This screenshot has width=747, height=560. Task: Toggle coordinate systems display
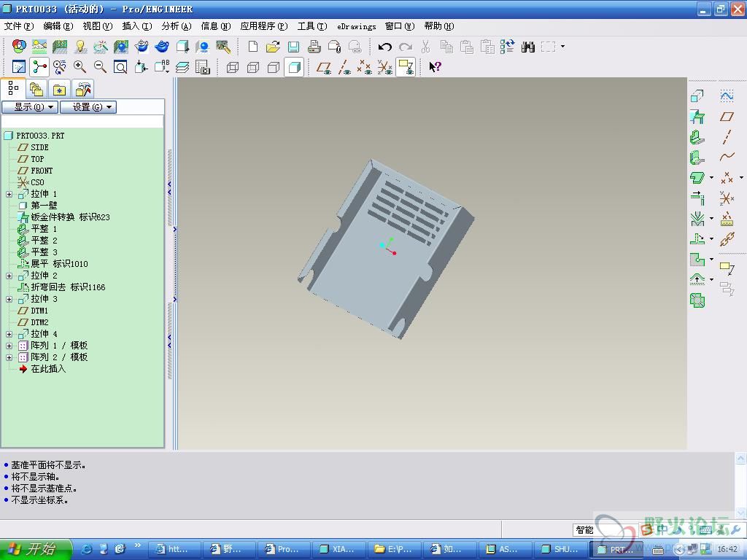385,67
